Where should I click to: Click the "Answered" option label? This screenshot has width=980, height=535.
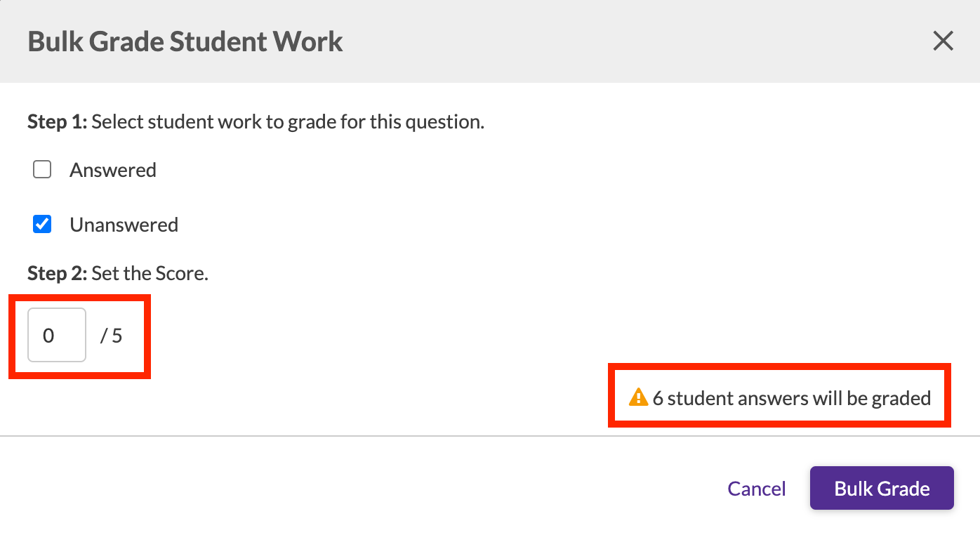point(112,170)
